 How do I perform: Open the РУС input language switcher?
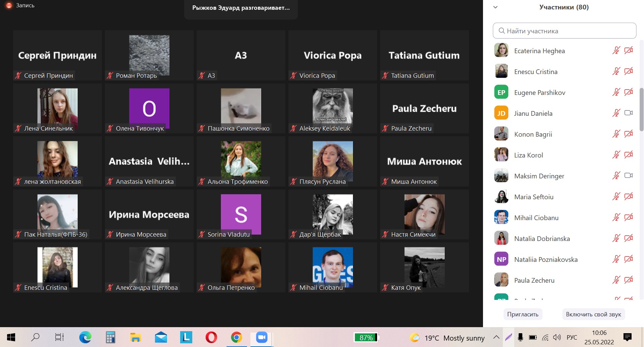[572, 337]
